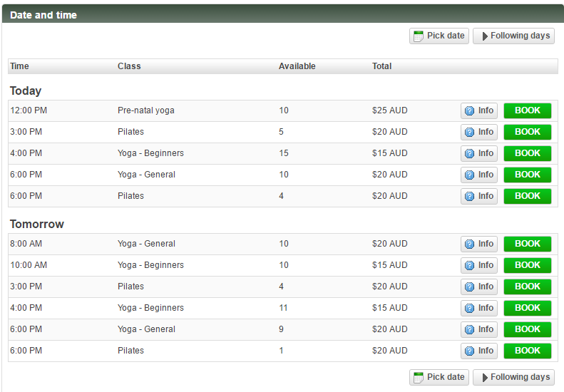Viewport: 564px width, 392px height.
Task: Show Info for tomorrow's 10:00 AM Yoga - Beginners
Action: click(x=479, y=265)
